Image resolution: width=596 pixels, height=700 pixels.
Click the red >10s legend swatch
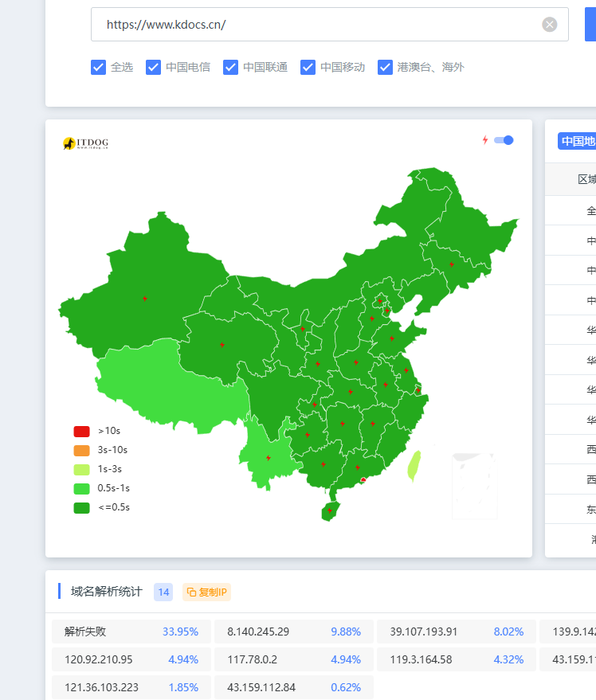[81, 431]
